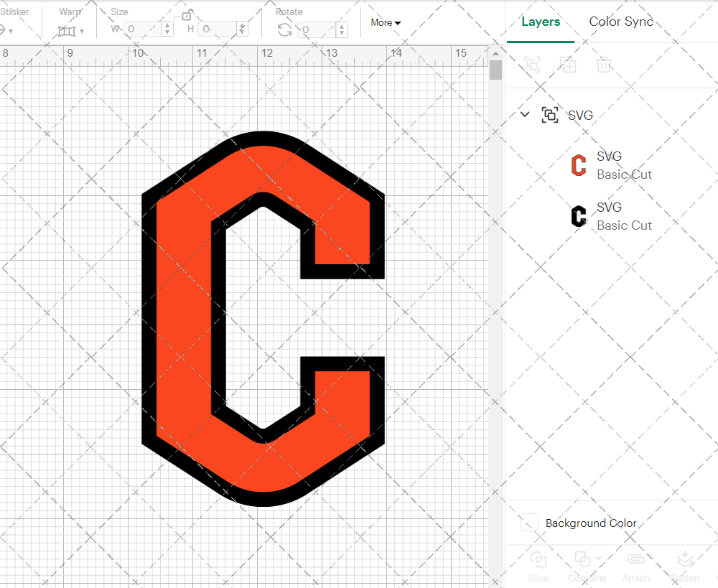
Task: Toggle the orange C Basic Cut layer
Action: [579, 165]
